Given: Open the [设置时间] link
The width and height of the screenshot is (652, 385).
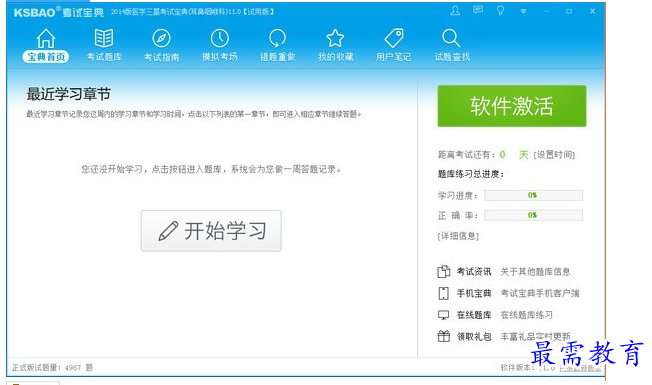Looking at the screenshot, I should click(554, 155).
